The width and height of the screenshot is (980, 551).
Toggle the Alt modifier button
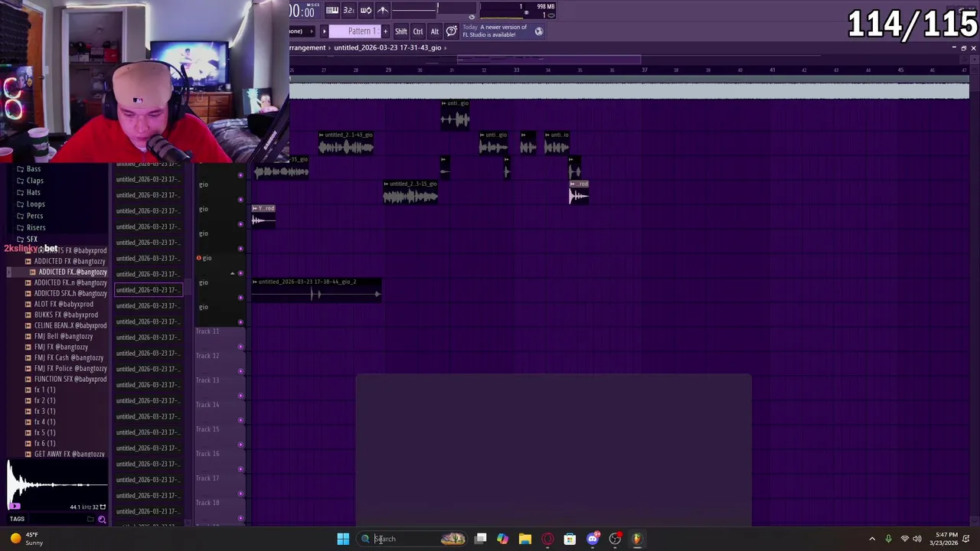(434, 31)
